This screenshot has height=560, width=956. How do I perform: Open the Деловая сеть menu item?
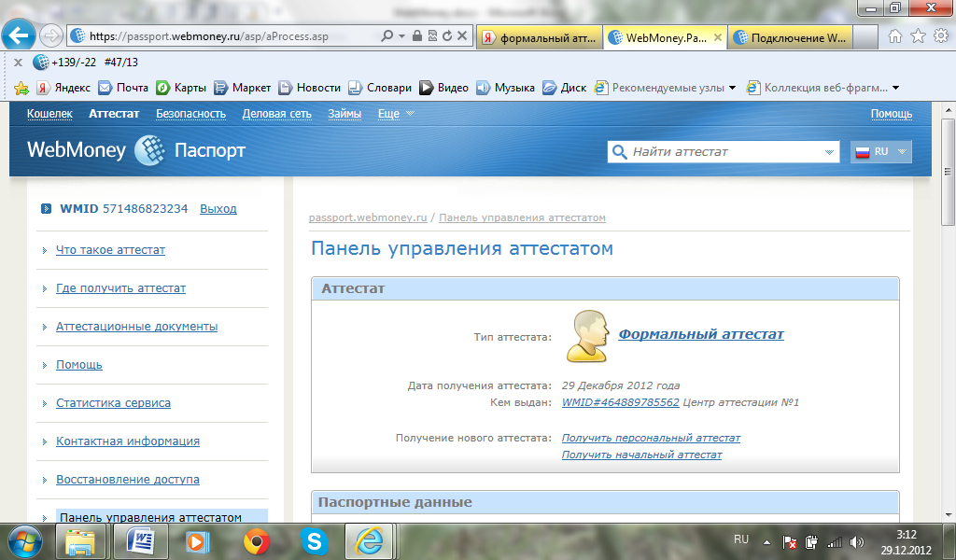point(276,114)
